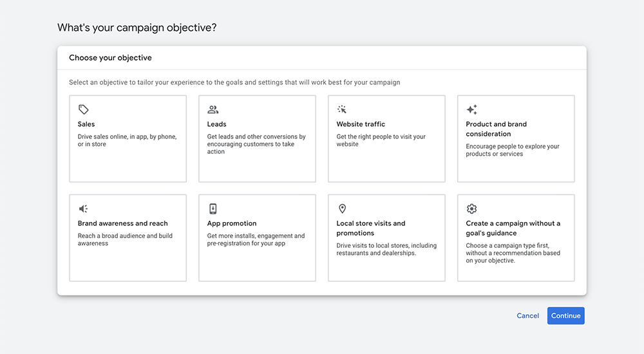This screenshot has height=354, width=644.
Task: Click the Leads people icon
Action: [213, 109]
